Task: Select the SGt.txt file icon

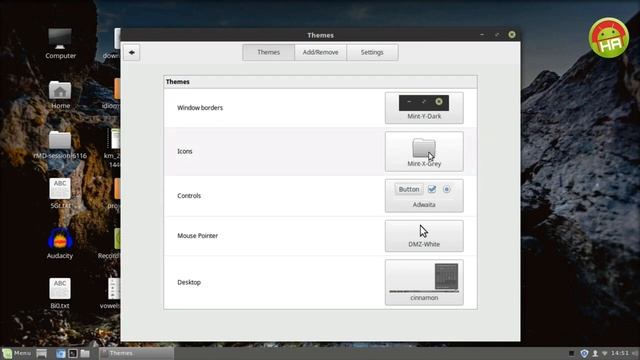Action: coord(60,193)
